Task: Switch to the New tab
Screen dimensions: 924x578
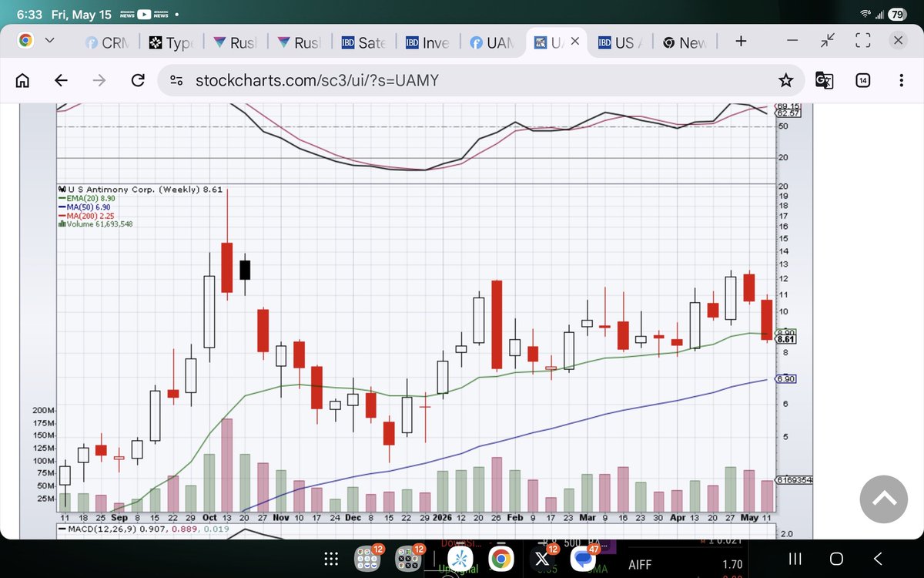Action: (685, 43)
